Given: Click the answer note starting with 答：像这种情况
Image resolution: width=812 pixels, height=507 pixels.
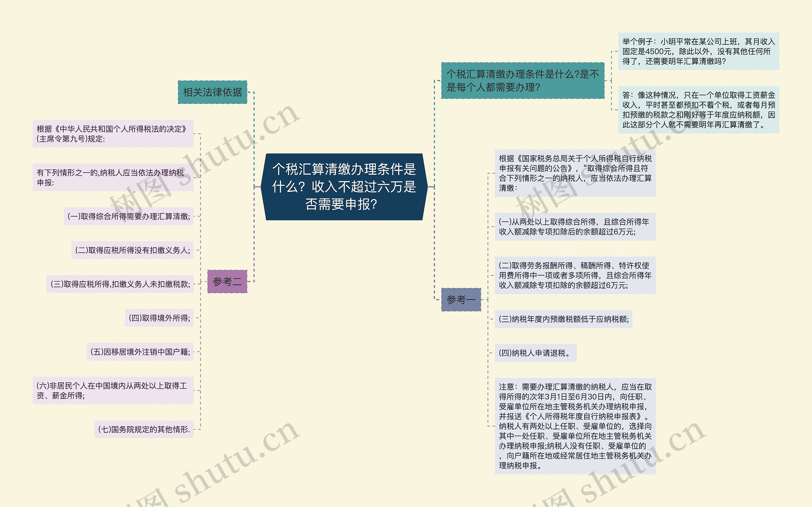Looking at the screenshot, I should tap(698, 110).
